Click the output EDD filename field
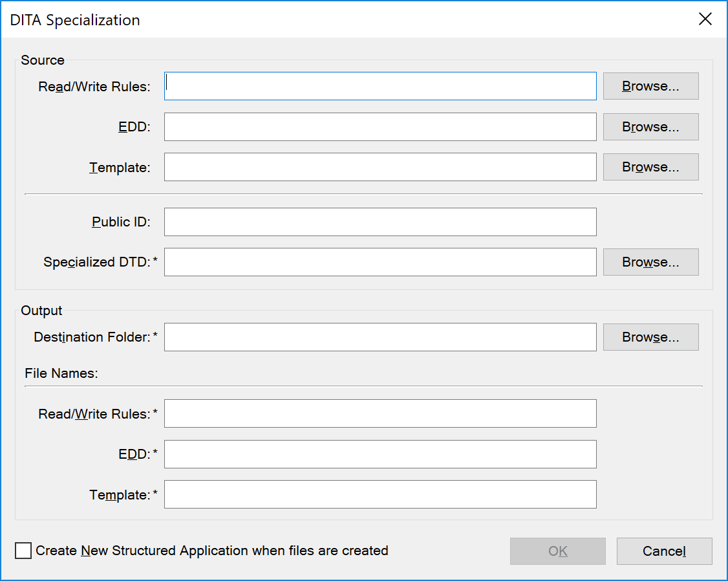728x581 pixels. tap(380, 454)
